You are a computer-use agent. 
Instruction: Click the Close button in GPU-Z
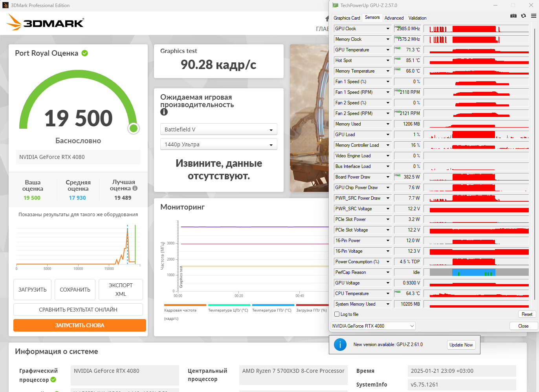click(x=523, y=326)
